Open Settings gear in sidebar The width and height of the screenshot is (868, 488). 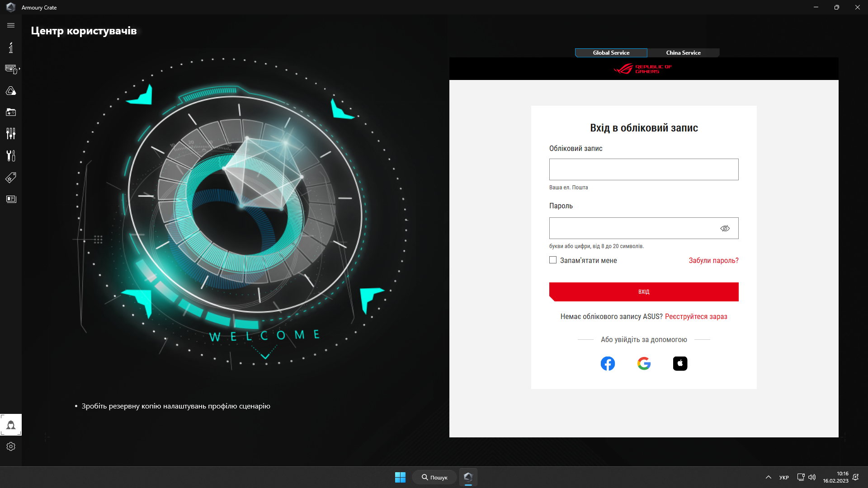click(11, 446)
